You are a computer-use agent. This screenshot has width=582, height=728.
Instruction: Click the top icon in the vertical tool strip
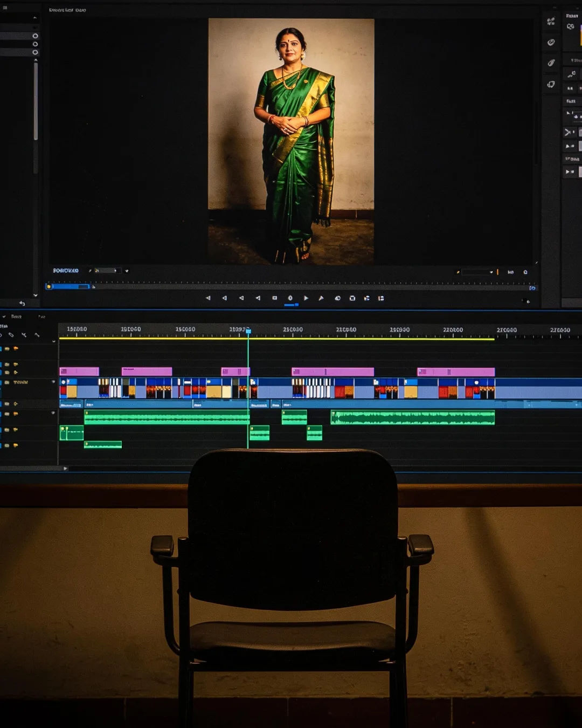[551, 22]
